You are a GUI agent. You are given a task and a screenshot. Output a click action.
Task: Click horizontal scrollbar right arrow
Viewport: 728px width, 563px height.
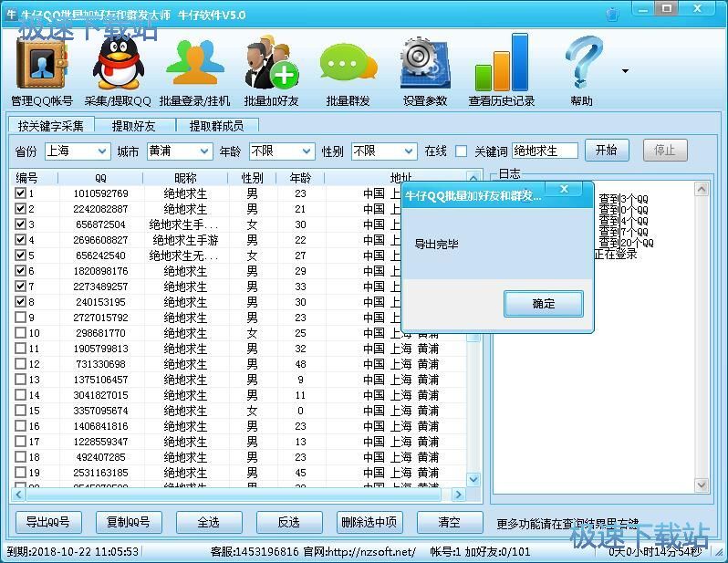tap(458, 495)
